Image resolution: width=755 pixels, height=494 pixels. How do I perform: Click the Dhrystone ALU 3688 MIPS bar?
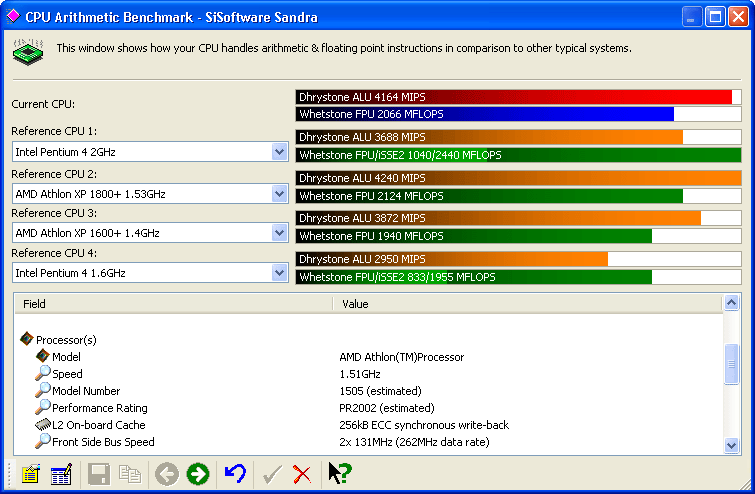click(519, 137)
